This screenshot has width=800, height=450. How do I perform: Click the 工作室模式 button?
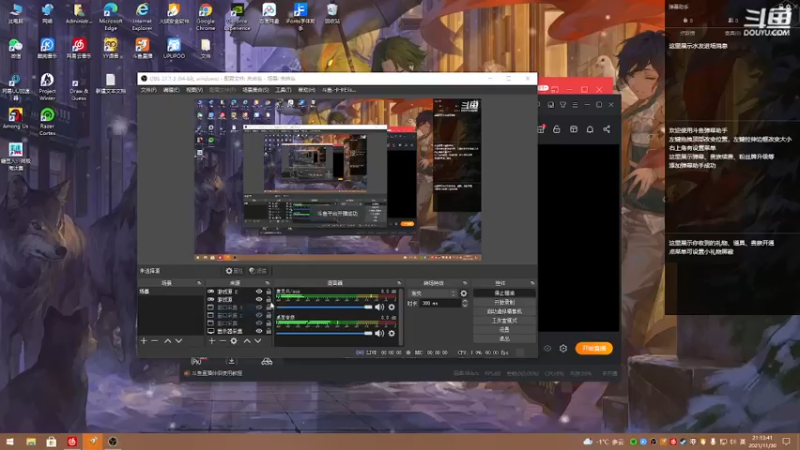[x=505, y=320]
